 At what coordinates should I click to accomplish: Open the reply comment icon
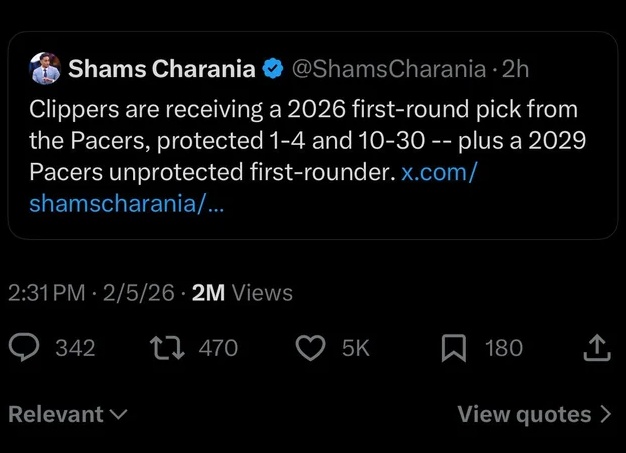[x=24, y=347]
